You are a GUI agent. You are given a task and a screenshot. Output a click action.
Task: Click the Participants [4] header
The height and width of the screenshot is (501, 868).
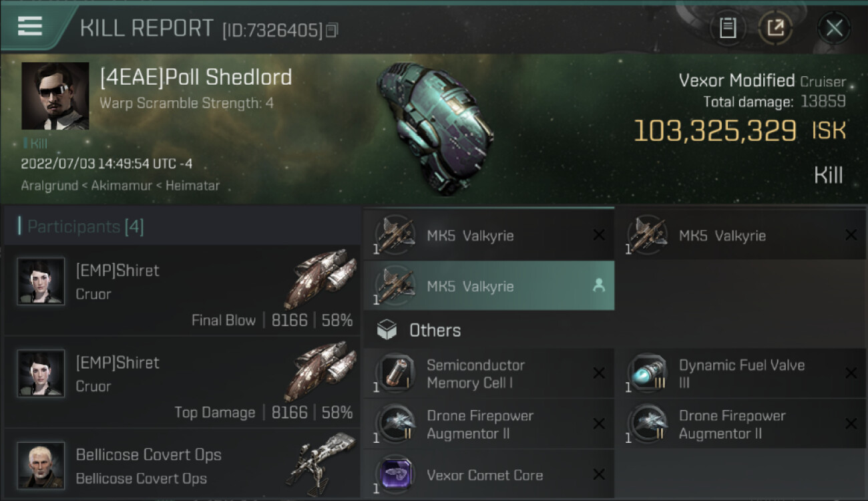(85, 226)
